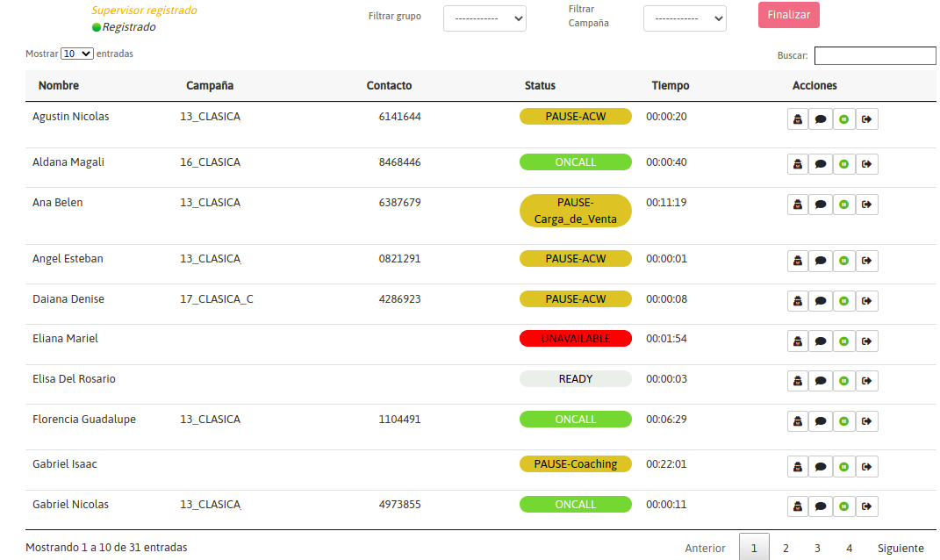Click the UNAVAILABLE status badge
Screen dimensions: 940x560
576,339
